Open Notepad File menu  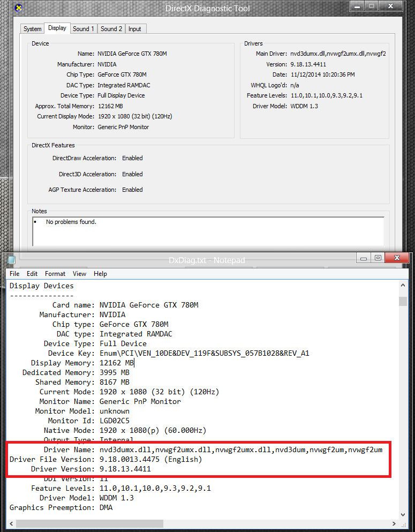14,274
